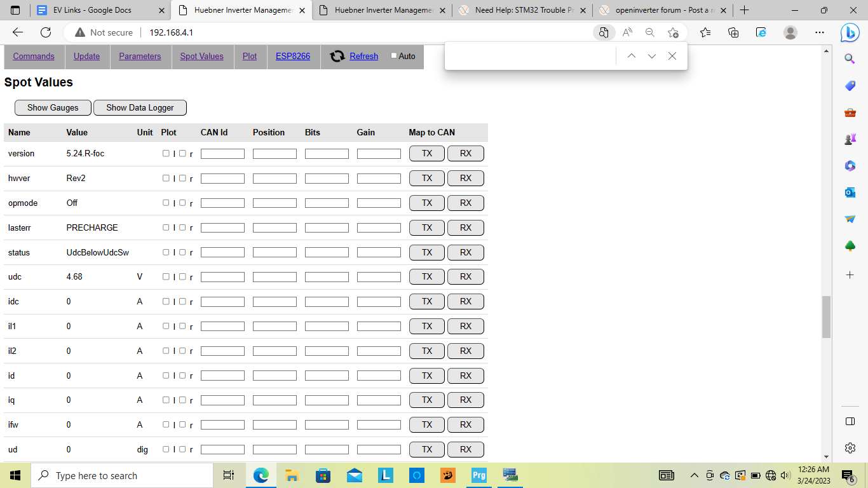868x488 pixels.
Task: Open the Edge favorites star icon
Action: point(705,32)
